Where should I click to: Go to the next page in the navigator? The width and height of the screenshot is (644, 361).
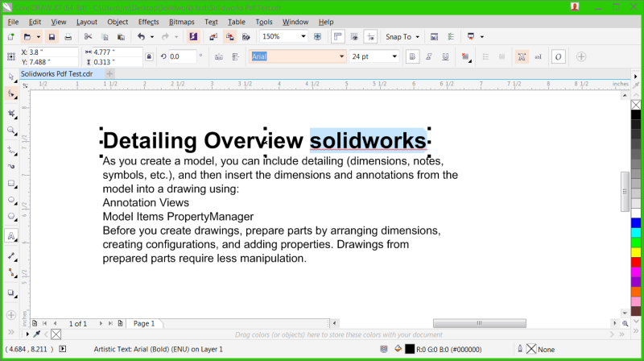(101, 324)
